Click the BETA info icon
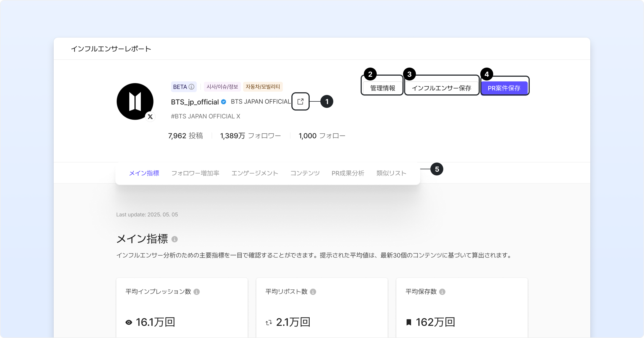 (x=191, y=87)
